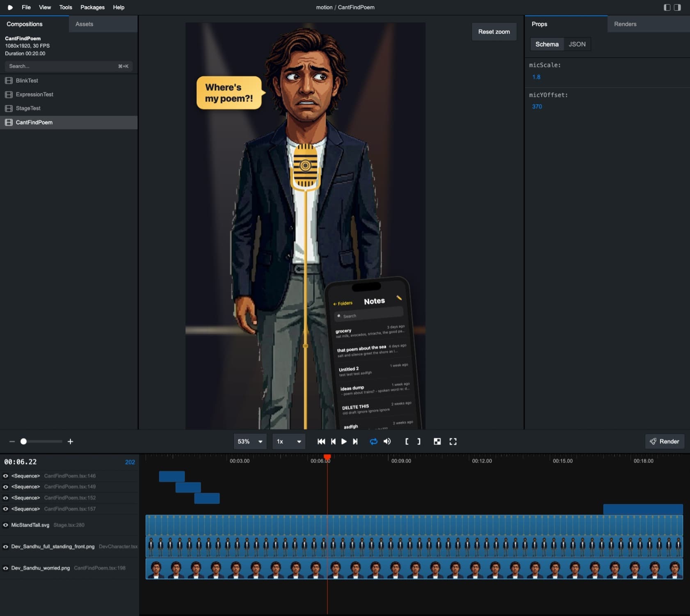Hide the Dev_Sandhu_worried.png layer
This screenshot has width=690, height=616.
pyautogui.click(x=5, y=568)
